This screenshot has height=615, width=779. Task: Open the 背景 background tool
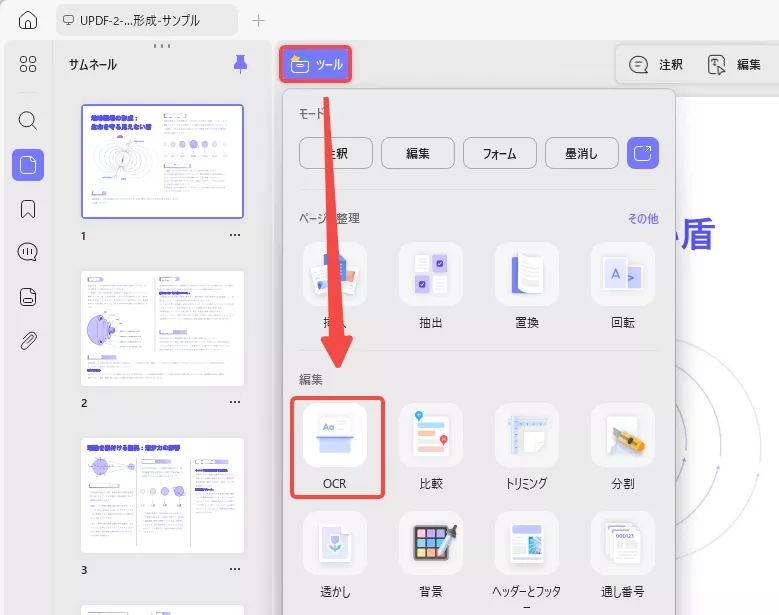pos(431,555)
